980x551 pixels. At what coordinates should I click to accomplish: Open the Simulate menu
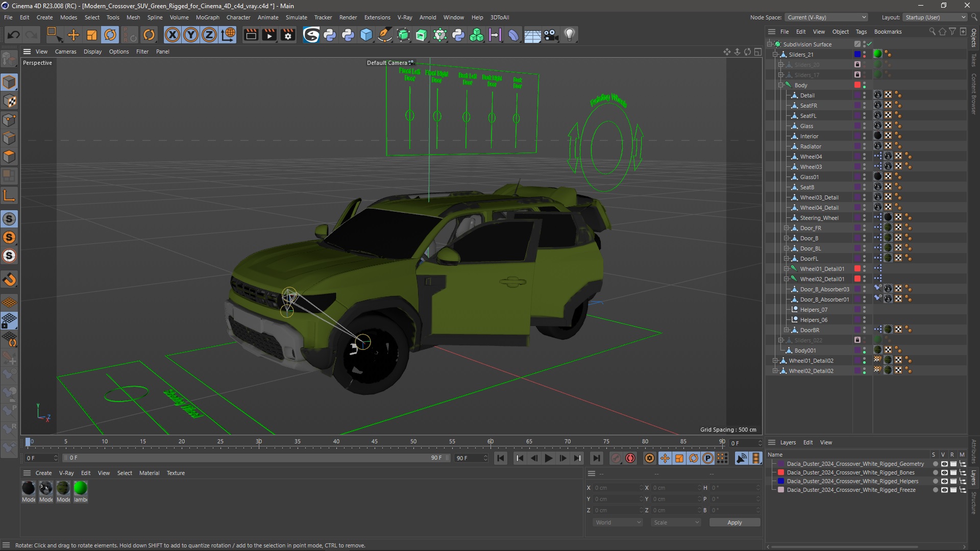[x=296, y=17]
